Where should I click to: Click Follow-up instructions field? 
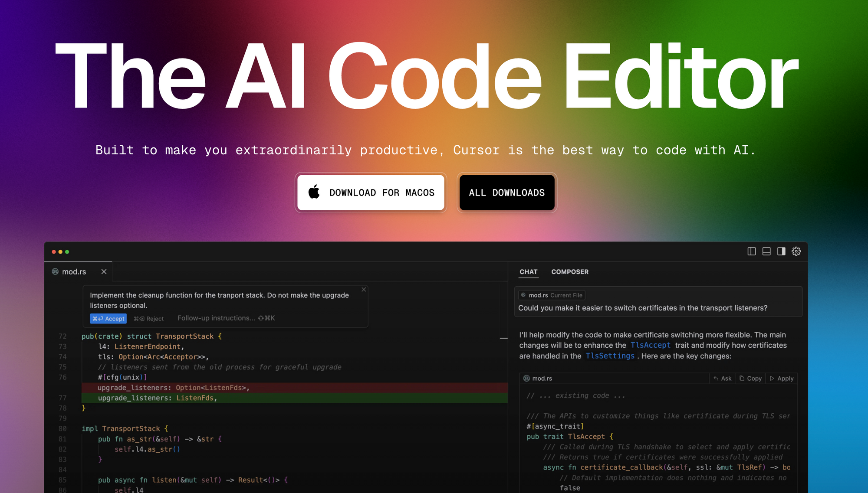(x=226, y=318)
